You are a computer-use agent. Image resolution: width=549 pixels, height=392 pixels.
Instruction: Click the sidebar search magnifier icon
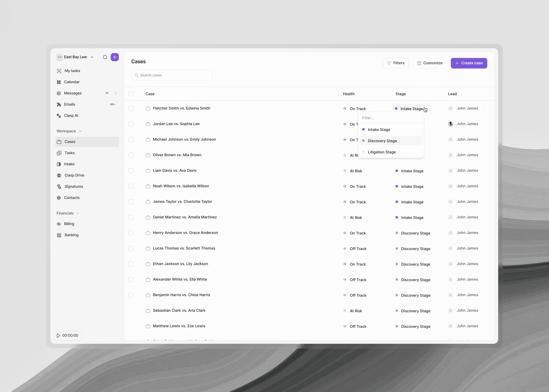pyautogui.click(x=105, y=57)
